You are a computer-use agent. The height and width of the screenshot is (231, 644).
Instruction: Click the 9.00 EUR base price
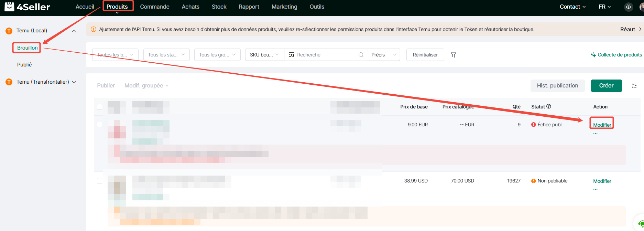[x=418, y=125]
